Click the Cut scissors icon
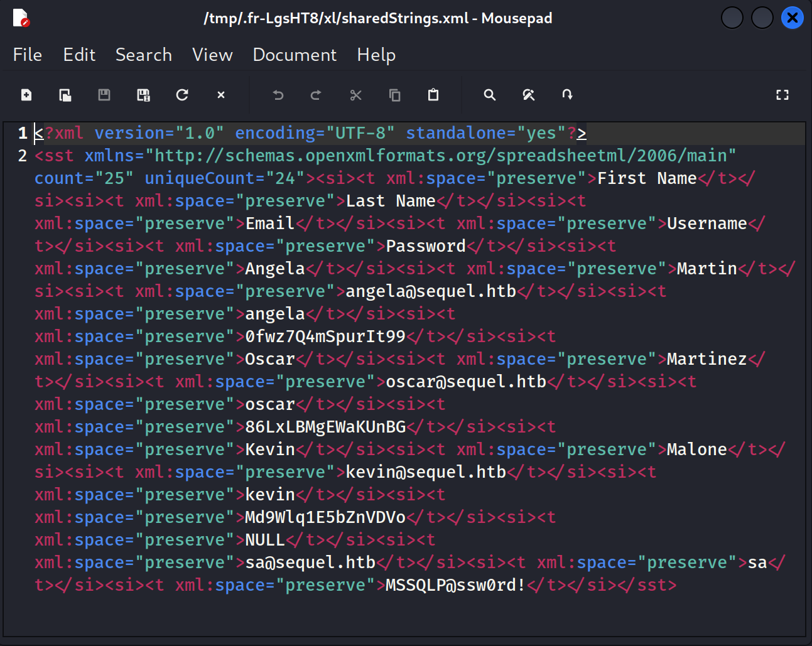812x646 pixels. 356,95
